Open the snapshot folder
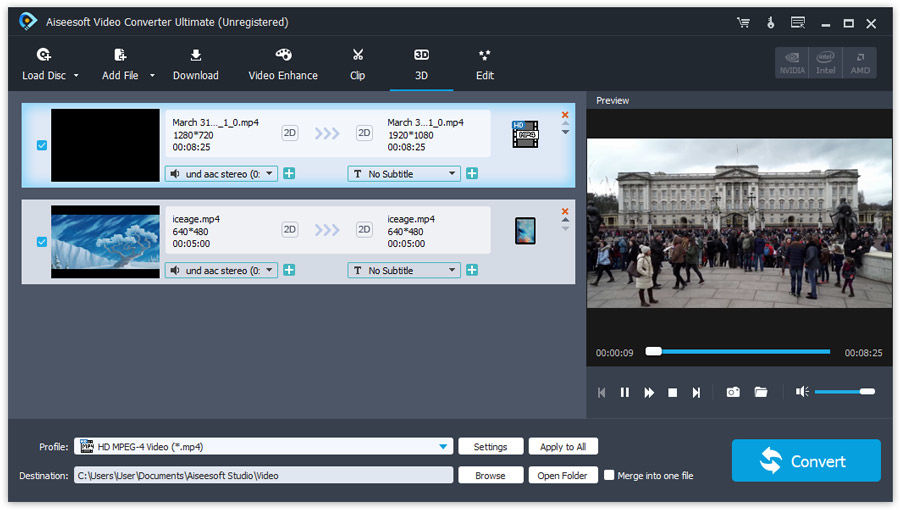900x510 pixels. pyautogui.click(x=761, y=392)
